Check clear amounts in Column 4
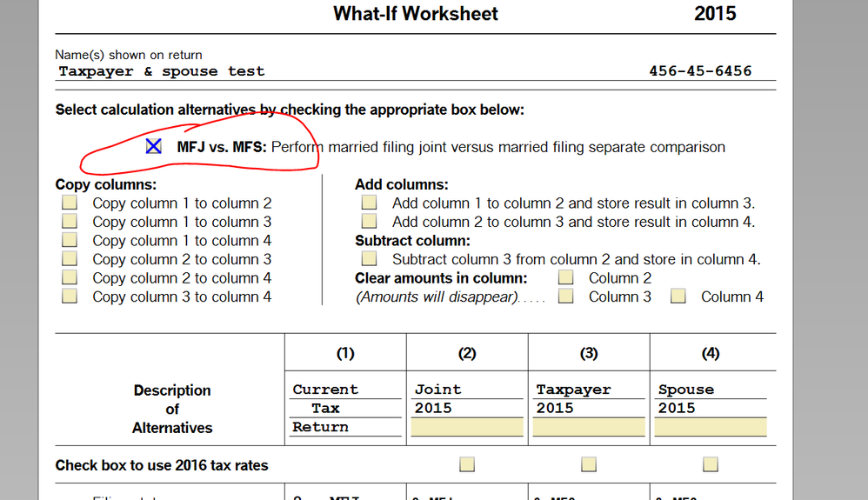This screenshot has height=500, width=868. [678, 297]
